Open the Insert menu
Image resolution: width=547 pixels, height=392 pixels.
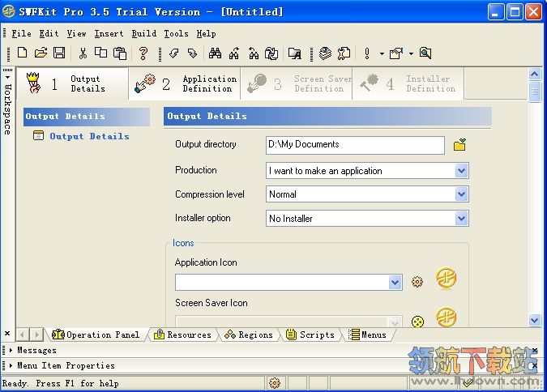[109, 33]
